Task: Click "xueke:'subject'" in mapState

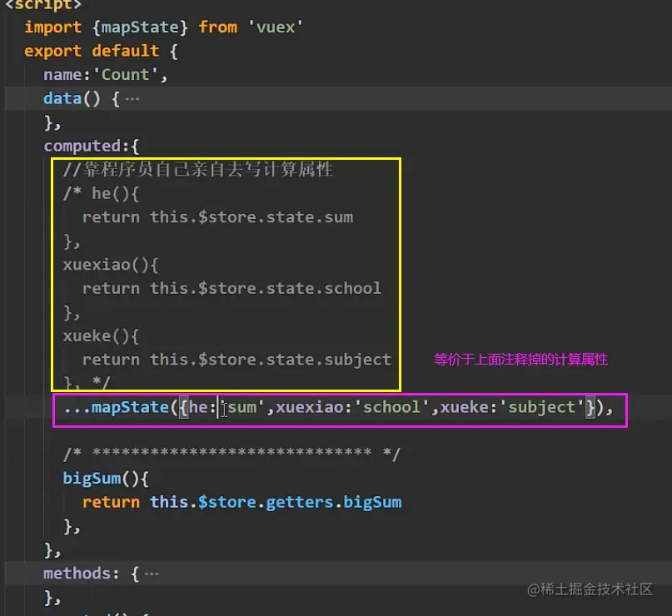Action: [512, 407]
